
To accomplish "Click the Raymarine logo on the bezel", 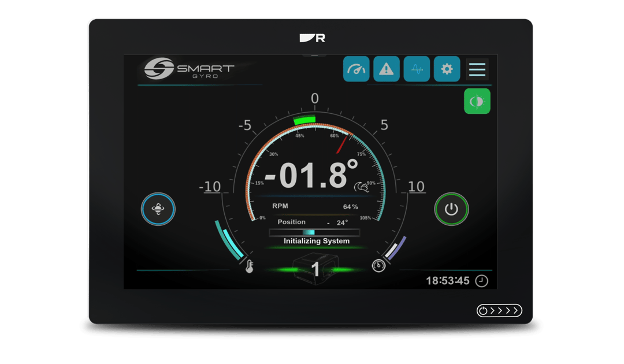I will pos(312,37).
